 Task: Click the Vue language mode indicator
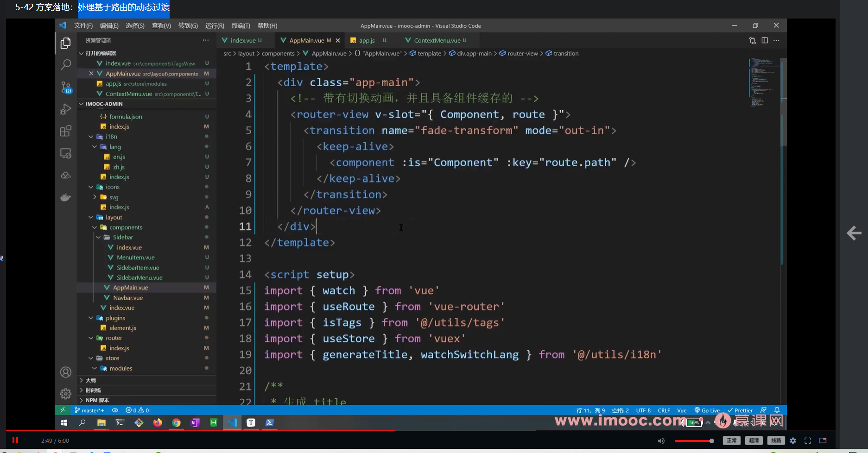(x=682, y=410)
